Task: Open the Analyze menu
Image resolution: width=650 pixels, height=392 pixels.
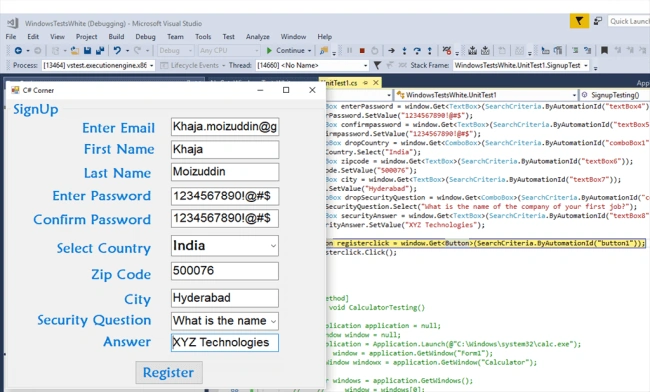Action: (257, 36)
